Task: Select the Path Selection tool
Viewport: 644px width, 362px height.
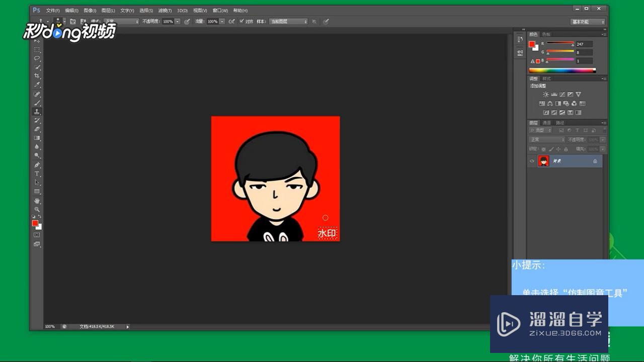Action: 37,182
